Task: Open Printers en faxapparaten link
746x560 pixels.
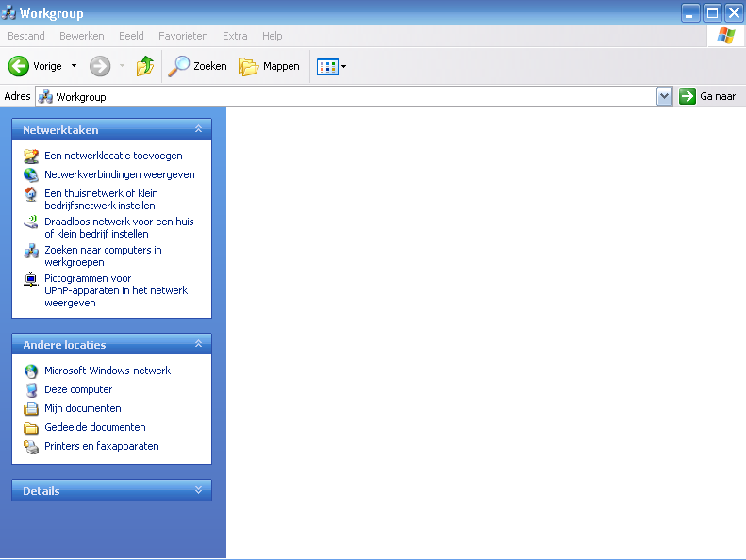Action: point(102,447)
